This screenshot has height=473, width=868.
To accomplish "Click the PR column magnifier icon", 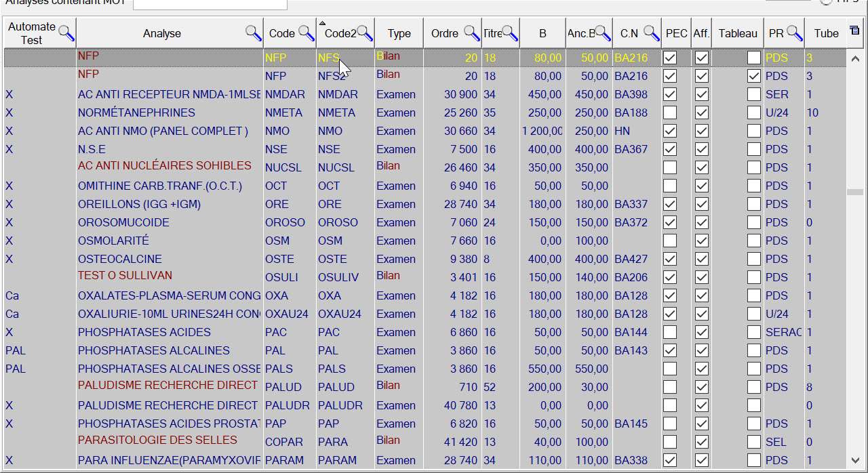I will [x=795, y=33].
